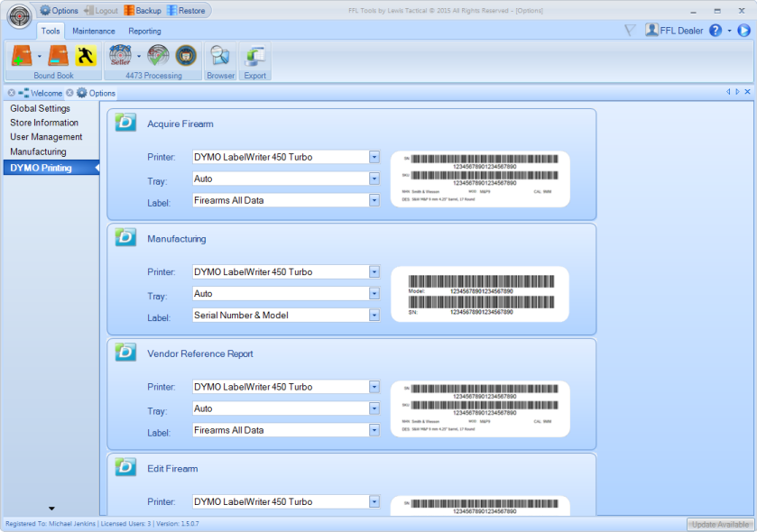Viewport: 757px width, 532px height.
Task: Open the small dropdown arrow next to help
Action: pyautogui.click(x=730, y=31)
